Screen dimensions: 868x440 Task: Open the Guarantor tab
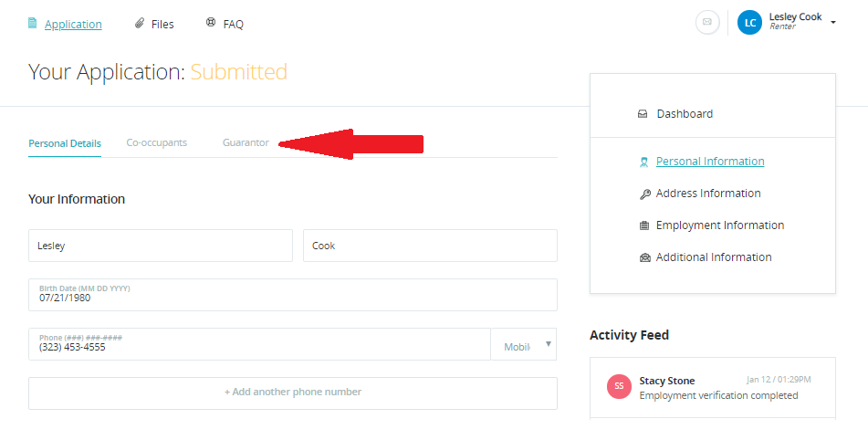246,143
